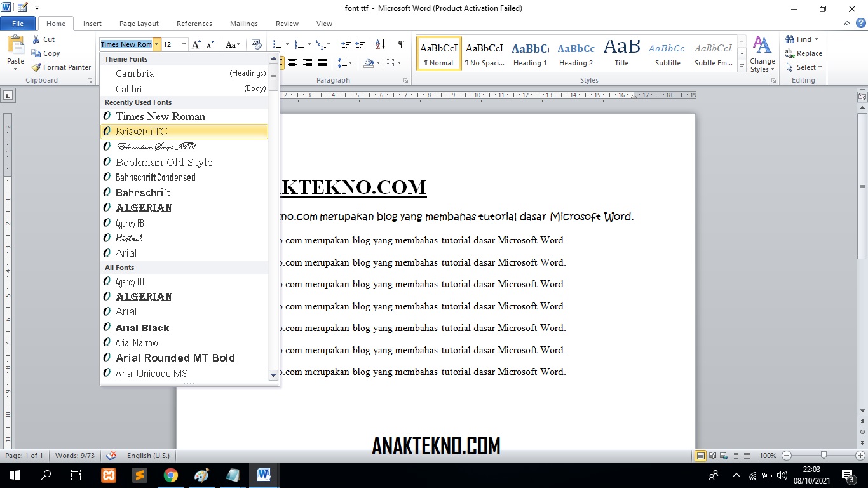Select Cambria (Headings) theme font
Image resolution: width=868 pixels, height=488 pixels.
[184, 74]
